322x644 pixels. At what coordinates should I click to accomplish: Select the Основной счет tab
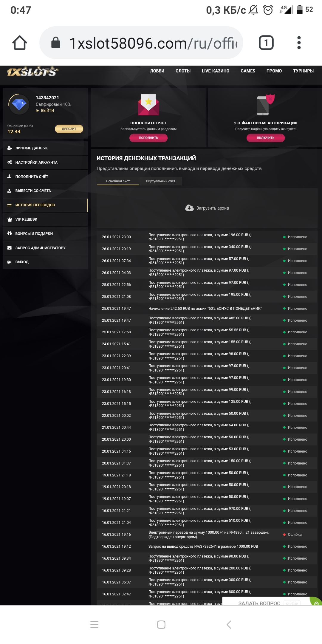point(118,181)
